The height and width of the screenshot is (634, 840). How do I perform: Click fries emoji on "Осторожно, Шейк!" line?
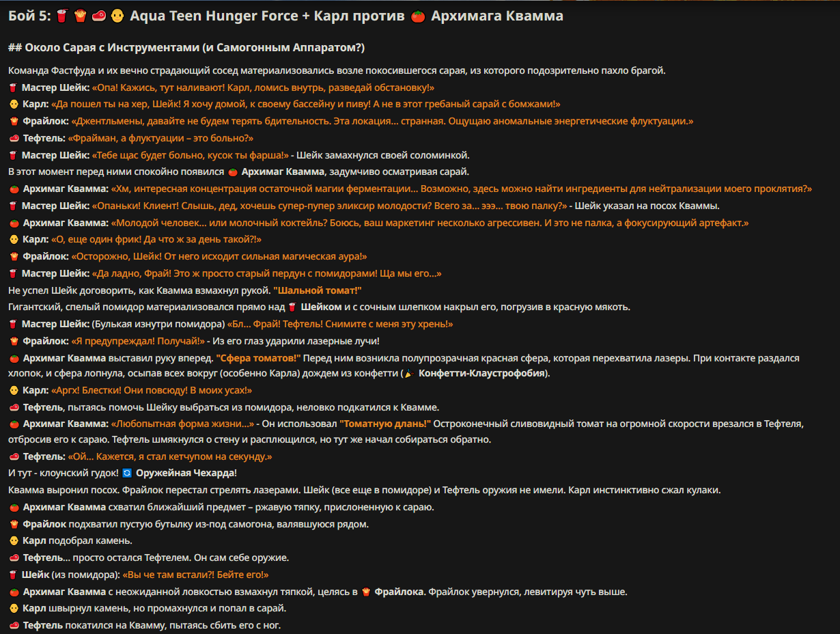[13, 257]
